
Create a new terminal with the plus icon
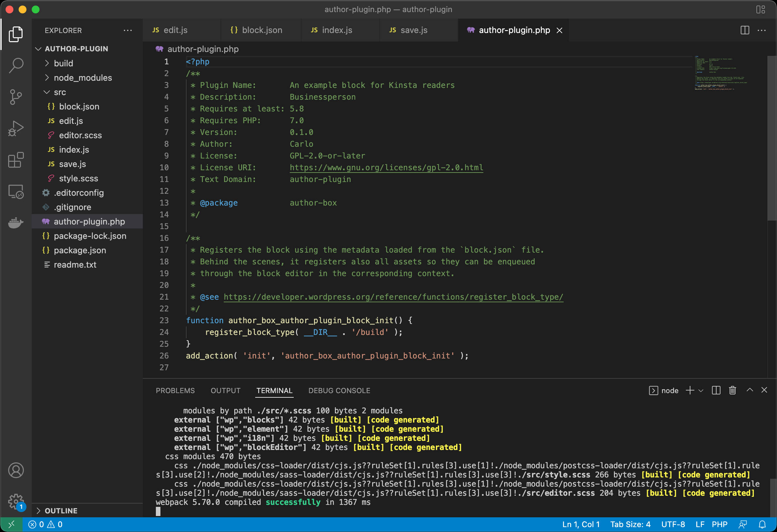(690, 390)
